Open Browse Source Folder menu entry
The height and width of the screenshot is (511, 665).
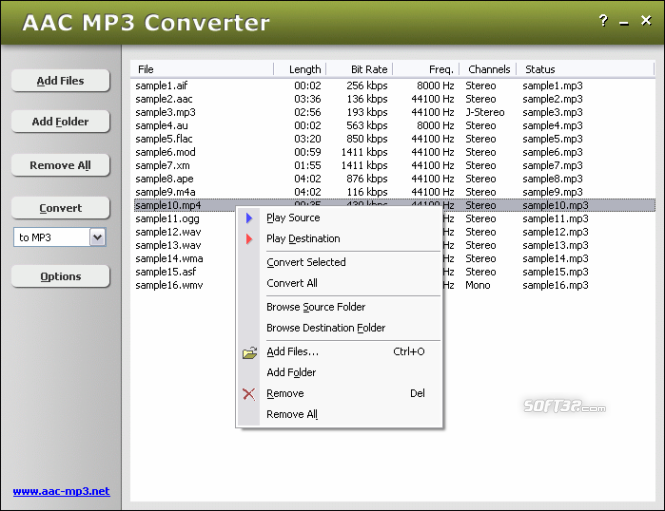[316, 307]
